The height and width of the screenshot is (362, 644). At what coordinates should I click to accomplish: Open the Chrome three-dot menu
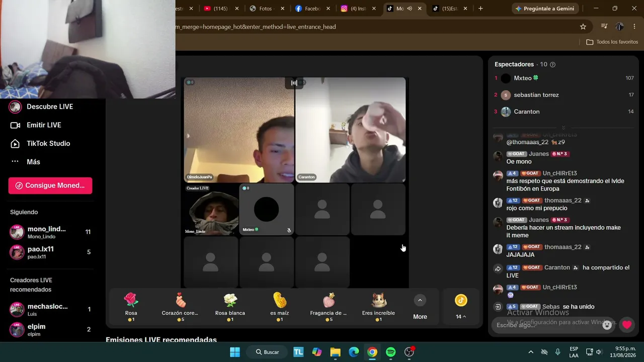(x=634, y=27)
